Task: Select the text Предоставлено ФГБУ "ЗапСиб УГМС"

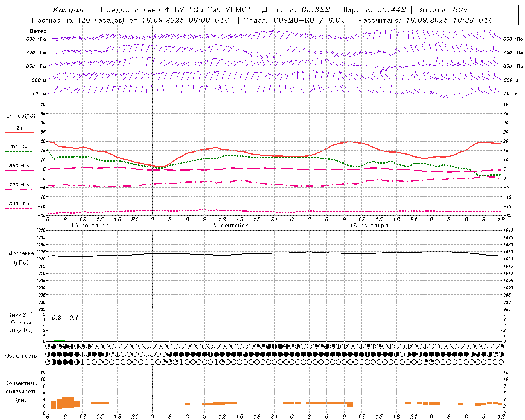Action: pos(176,10)
